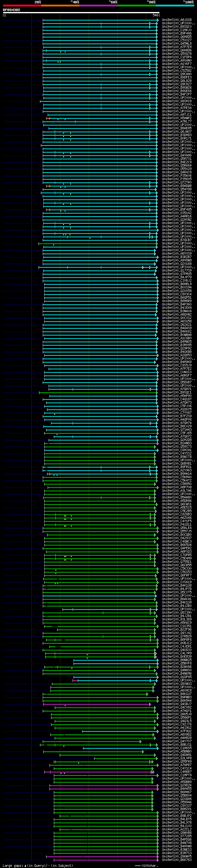Click the UniRef100_B8AE85 label
The height and width of the screenshot is (868, 197).
pyautogui.click(x=177, y=128)
